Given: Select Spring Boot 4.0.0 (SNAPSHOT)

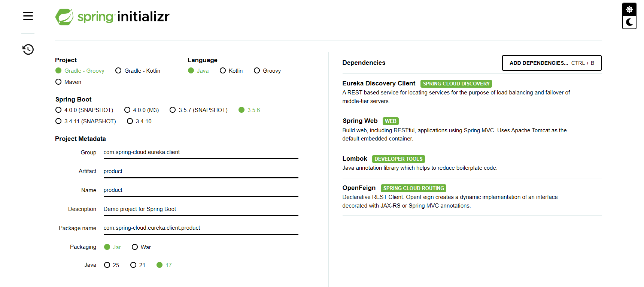Looking at the screenshot, I should [84, 110].
